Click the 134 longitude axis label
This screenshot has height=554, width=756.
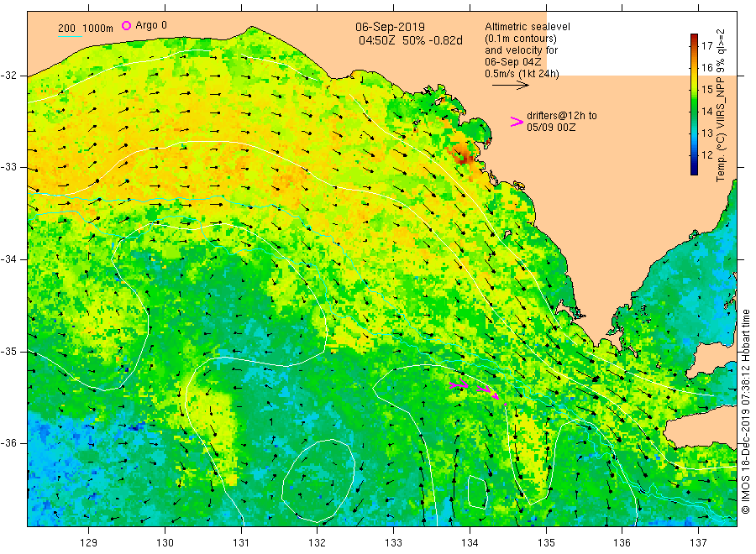coord(470,543)
